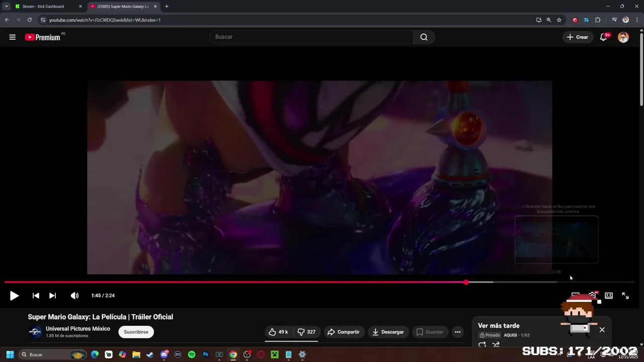Open Universal Pictures México channel link
The image size is (644, 362).
coord(78,329)
